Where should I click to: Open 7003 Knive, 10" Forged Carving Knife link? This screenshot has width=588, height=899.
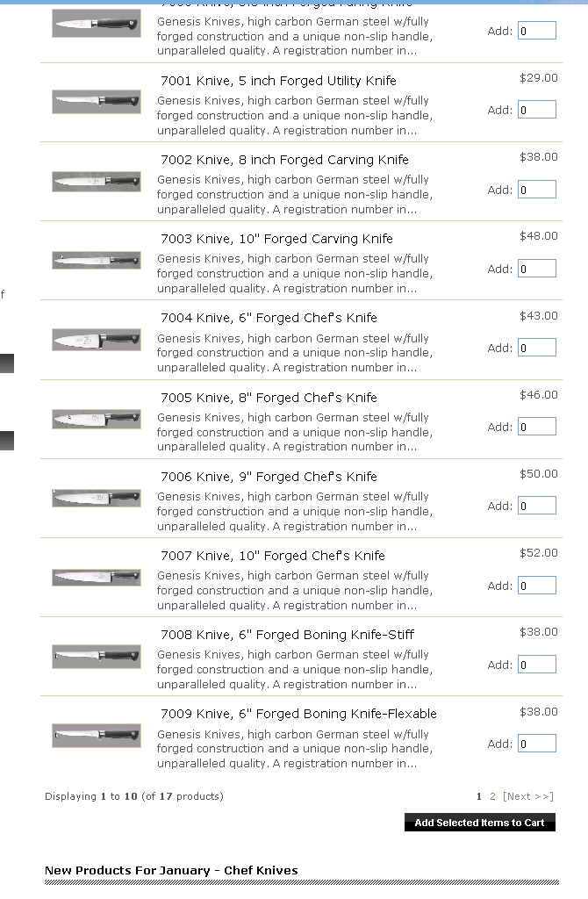point(276,239)
